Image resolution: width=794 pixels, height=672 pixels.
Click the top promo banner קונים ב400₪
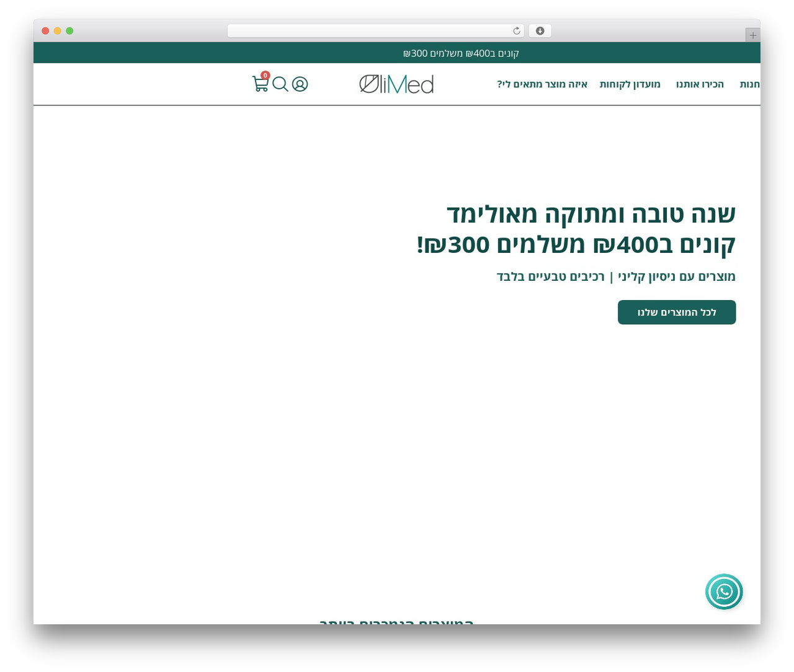pos(461,53)
